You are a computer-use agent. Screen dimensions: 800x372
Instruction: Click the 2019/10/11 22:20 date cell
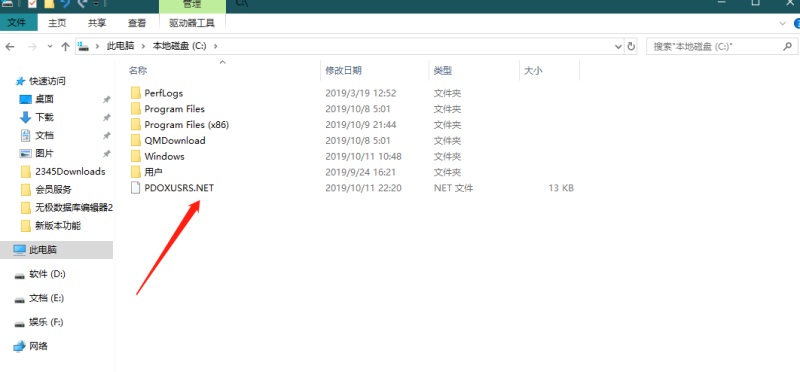point(363,188)
